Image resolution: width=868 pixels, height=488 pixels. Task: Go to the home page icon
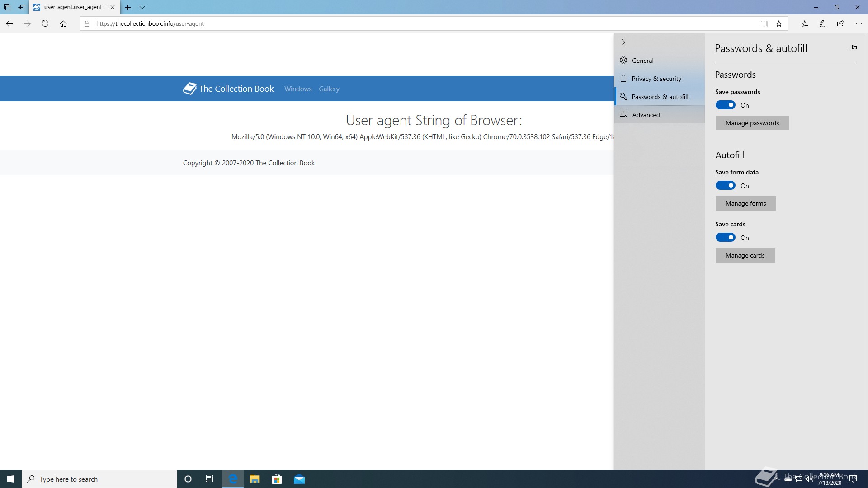click(63, 23)
